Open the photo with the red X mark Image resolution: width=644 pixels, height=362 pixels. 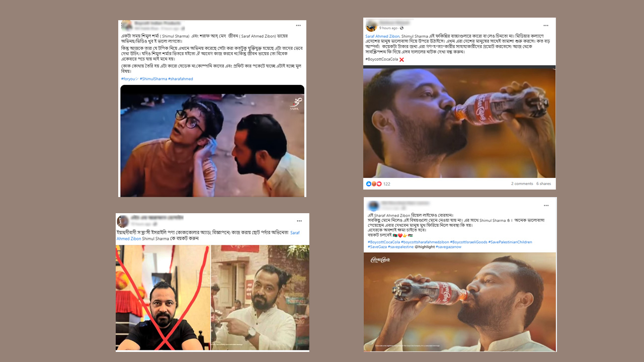click(x=163, y=298)
